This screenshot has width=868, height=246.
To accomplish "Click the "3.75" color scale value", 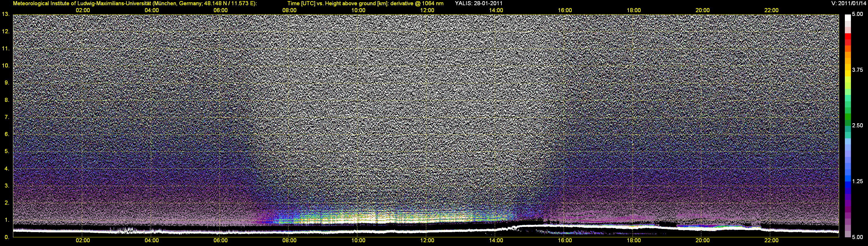I will [858, 70].
